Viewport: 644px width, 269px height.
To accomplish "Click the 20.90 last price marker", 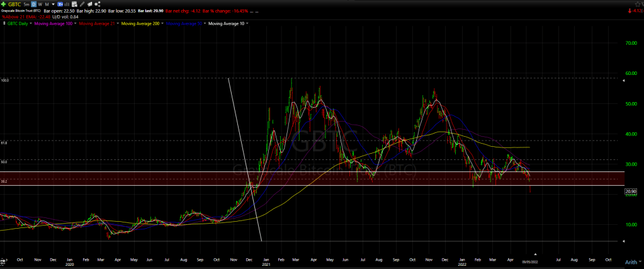I will (630, 192).
